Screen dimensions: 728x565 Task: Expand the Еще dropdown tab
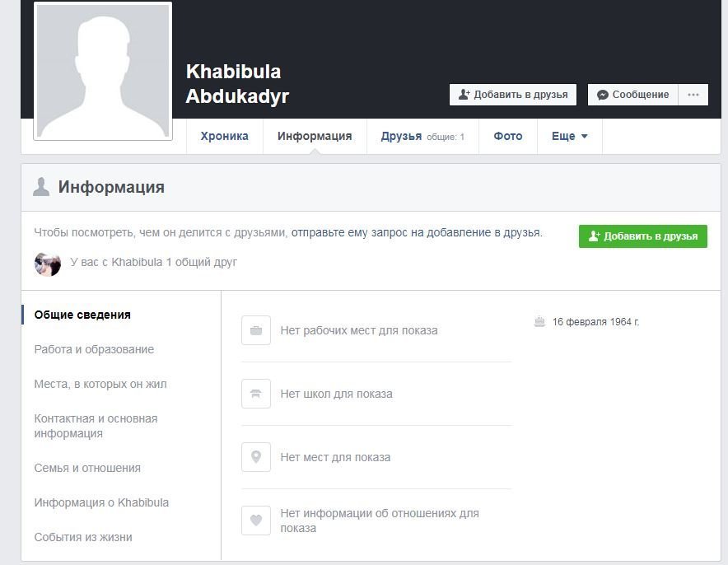(569, 137)
